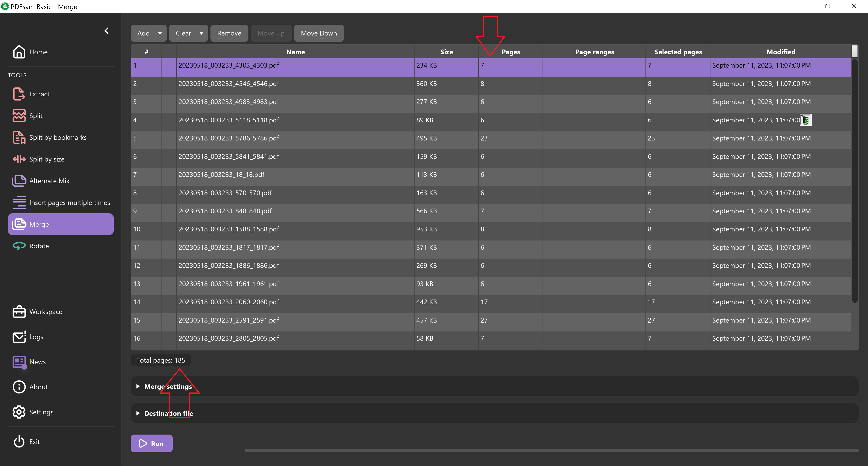Select the Extract tool from sidebar
This screenshot has height=466, width=868.
[x=39, y=94]
